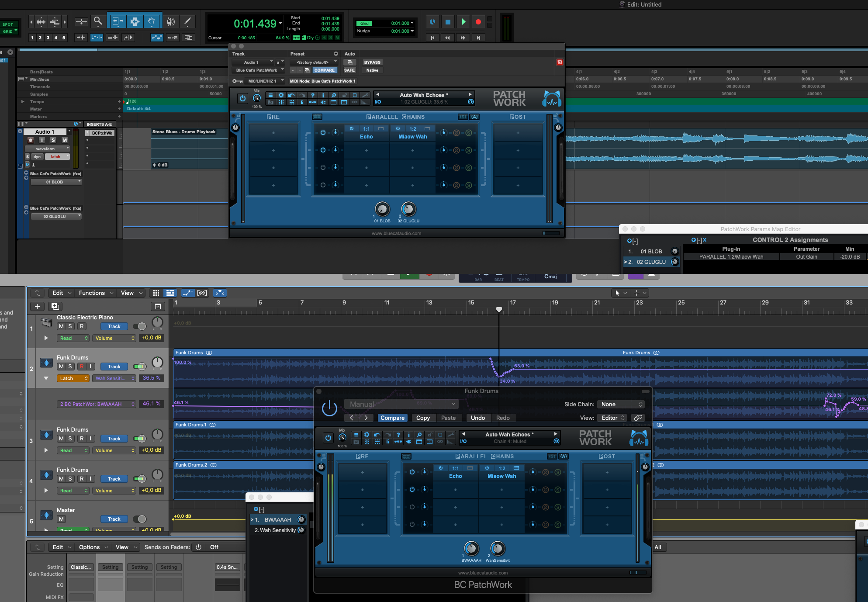Image resolution: width=868 pixels, height=602 pixels.
Task: Click Pro Tools zoom preset 3
Action: (48, 38)
